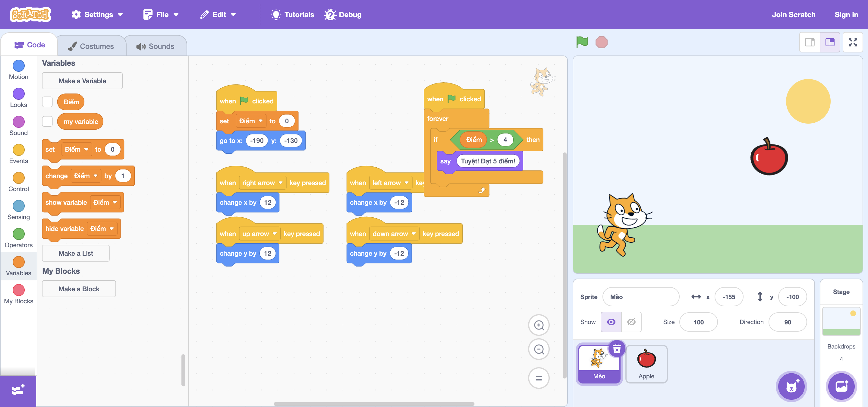Enter full screen stage mode
Image resolution: width=868 pixels, height=407 pixels.
pyautogui.click(x=853, y=42)
